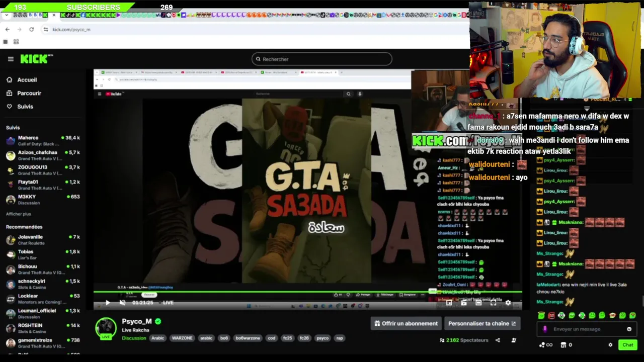Go back in the browser

[8, 29]
